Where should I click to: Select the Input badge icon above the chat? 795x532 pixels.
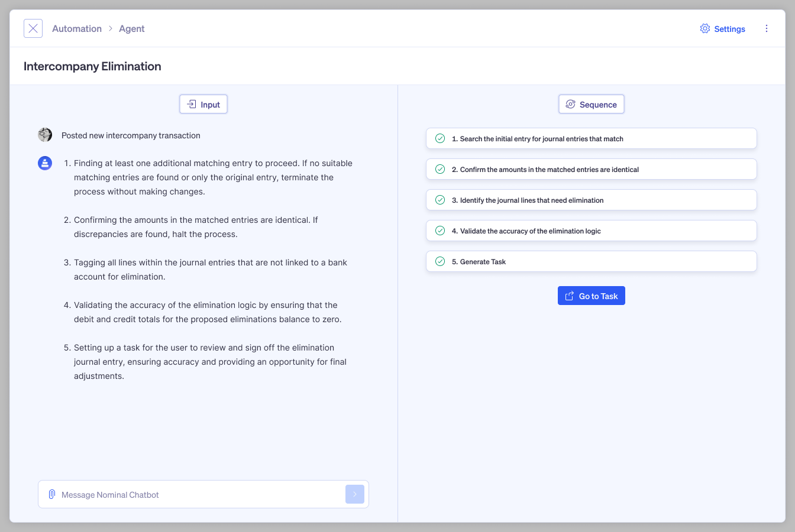click(x=190, y=104)
